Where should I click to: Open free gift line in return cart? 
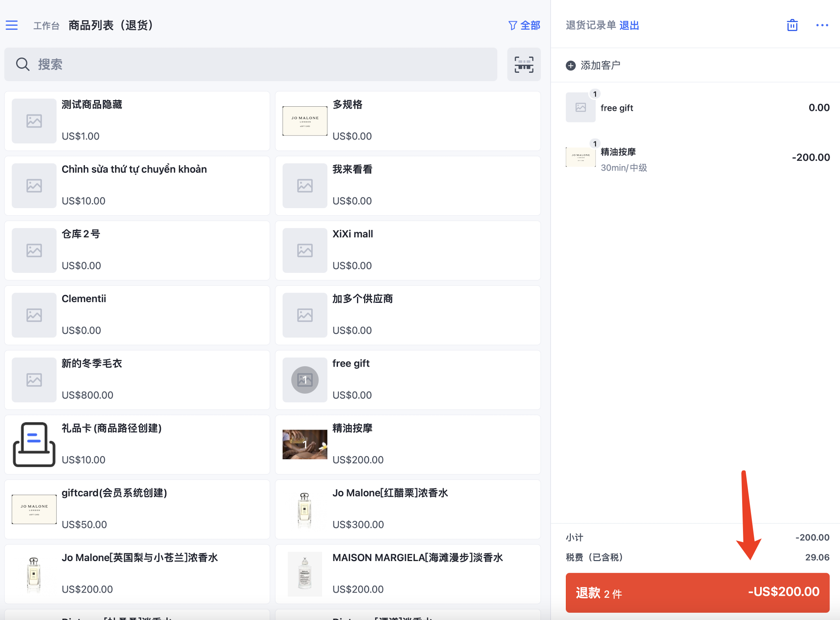pos(697,108)
